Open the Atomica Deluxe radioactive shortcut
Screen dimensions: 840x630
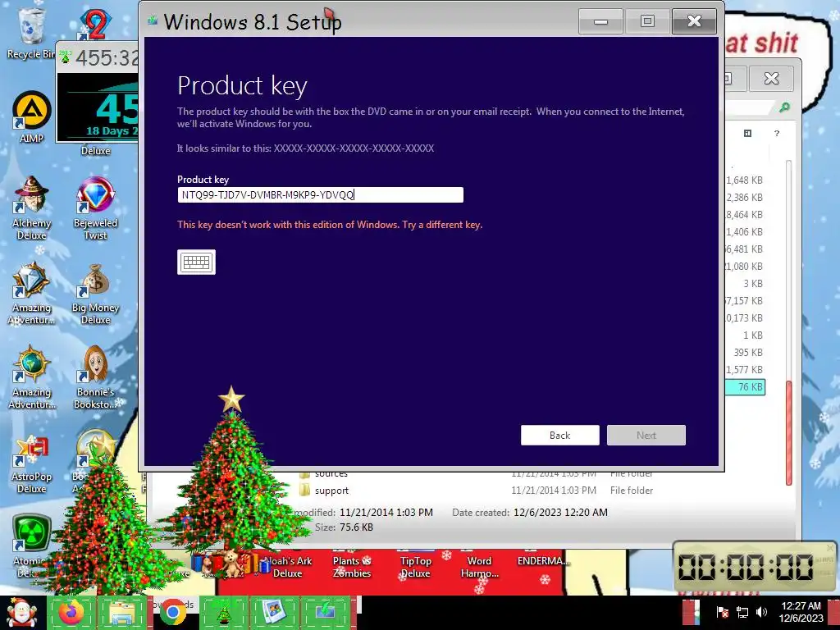pos(32,545)
